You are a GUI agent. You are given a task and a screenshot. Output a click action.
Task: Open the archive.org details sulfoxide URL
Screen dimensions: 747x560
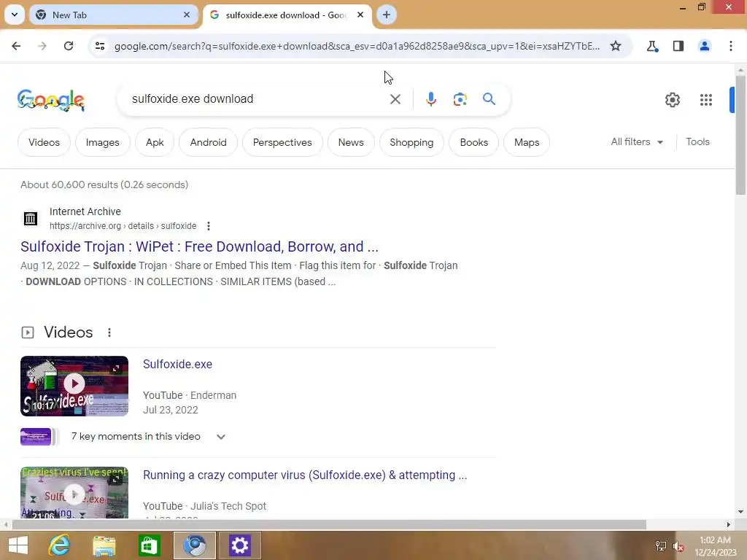point(123,226)
